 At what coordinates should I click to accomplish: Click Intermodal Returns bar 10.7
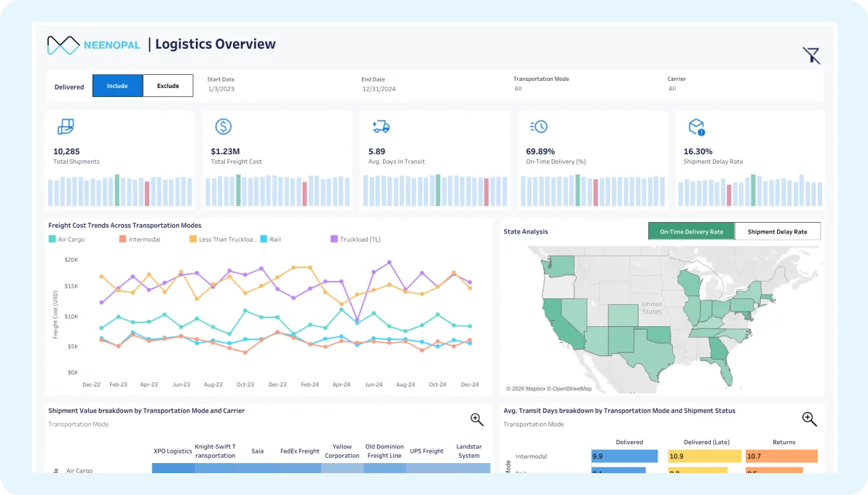pyautogui.click(x=781, y=456)
